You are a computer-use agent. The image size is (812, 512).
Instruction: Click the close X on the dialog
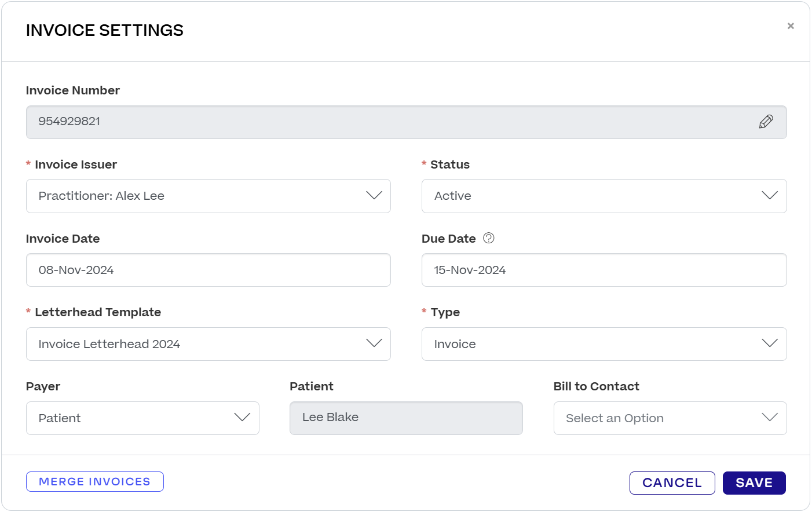[791, 25]
